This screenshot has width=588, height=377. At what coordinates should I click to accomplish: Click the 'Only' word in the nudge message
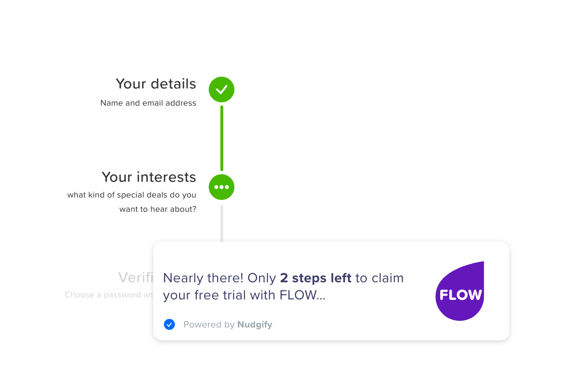click(262, 278)
